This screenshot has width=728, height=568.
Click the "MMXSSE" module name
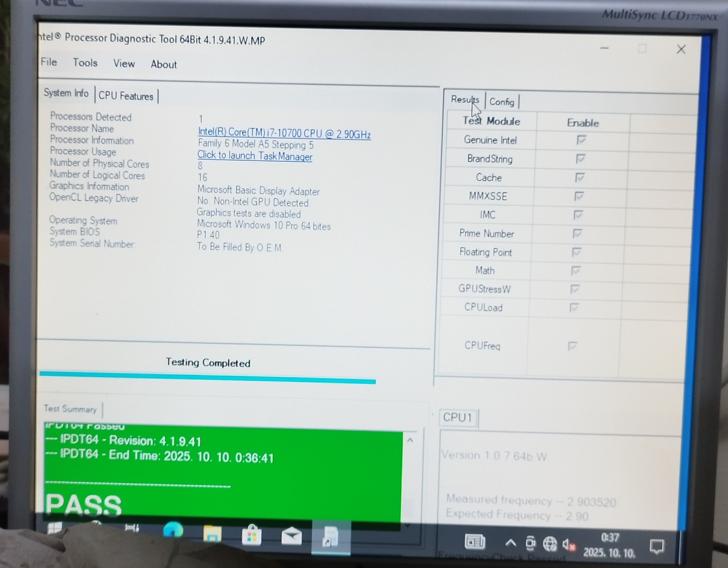488,196
